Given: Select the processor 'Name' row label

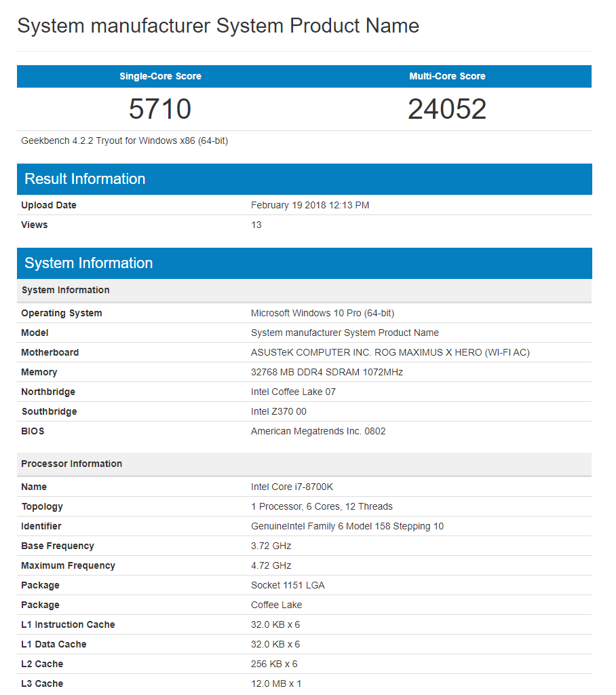Looking at the screenshot, I should 34,487.
